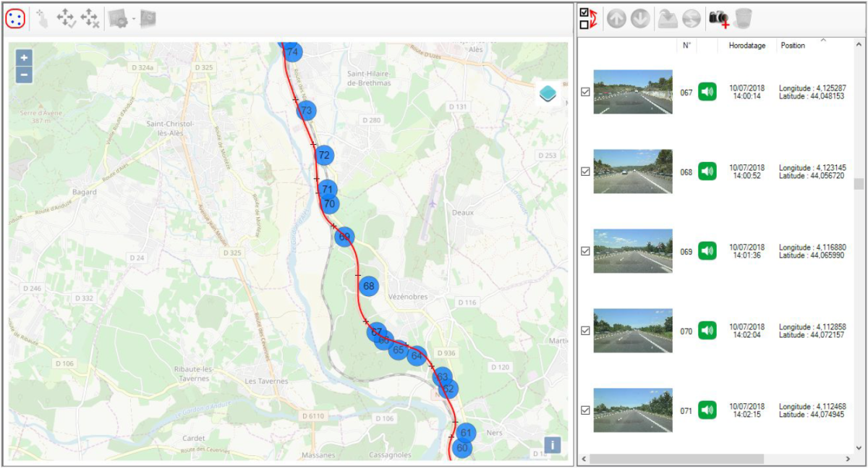Click the Position column header
Viewport: 868px width, 469px height.
(x=793, y=46)
